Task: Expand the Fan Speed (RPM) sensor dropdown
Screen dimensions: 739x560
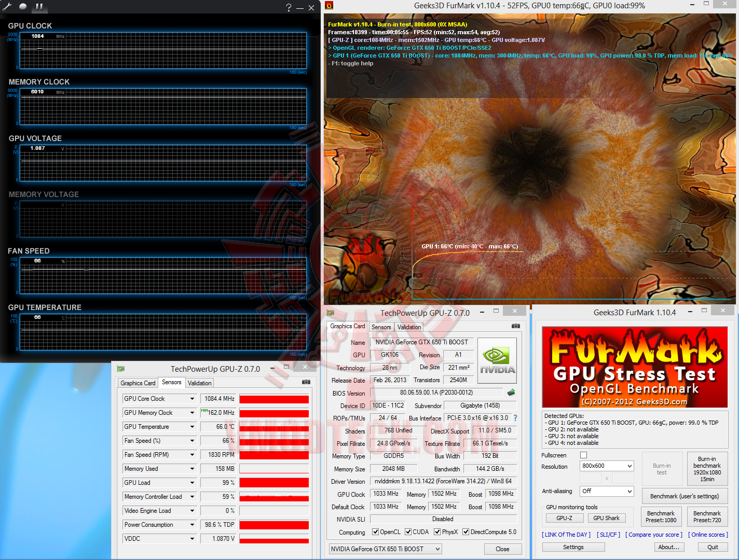Action: (192, 455)
